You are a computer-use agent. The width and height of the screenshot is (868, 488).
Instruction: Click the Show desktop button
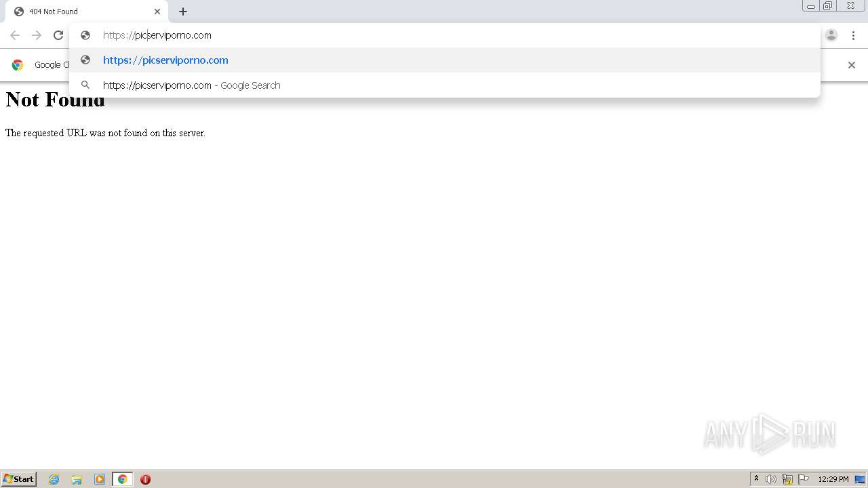click(860, 479)
